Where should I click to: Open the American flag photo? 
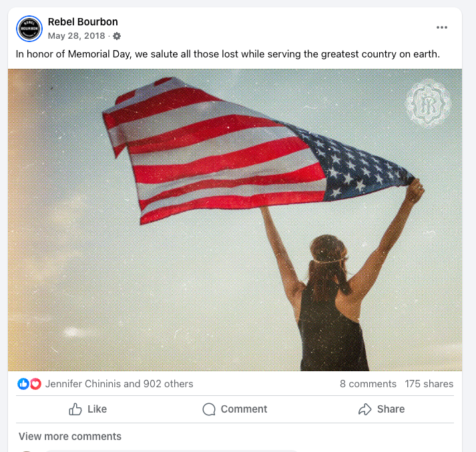[x=235, y=220]
